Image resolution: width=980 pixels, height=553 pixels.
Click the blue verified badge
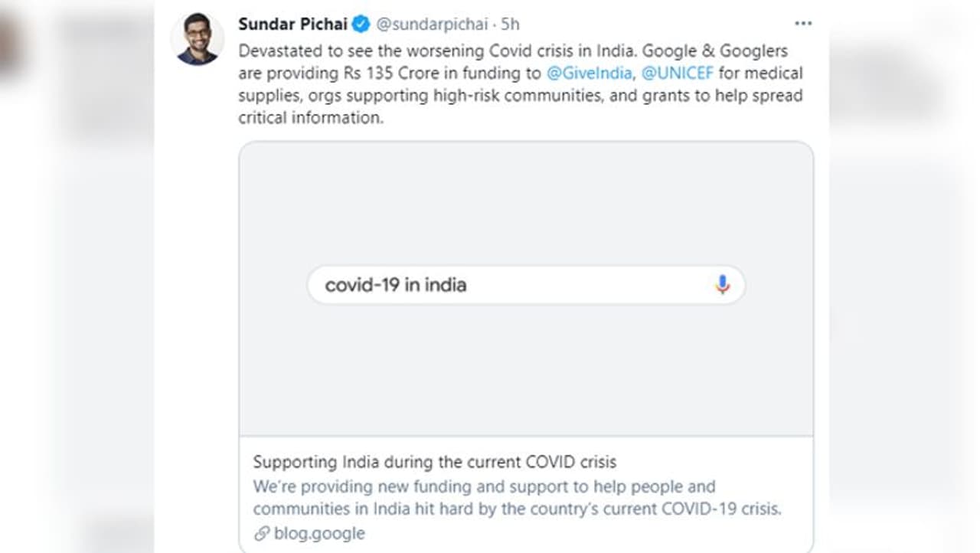click(x=361, y=25)
